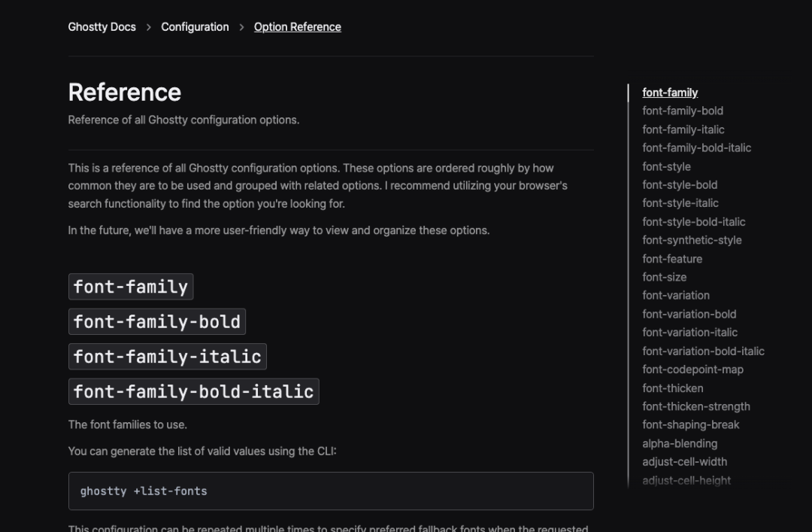Jump to font-family-italic in sidebar
Viewport: 812px width, 532px height.
[x=683, y=129]
